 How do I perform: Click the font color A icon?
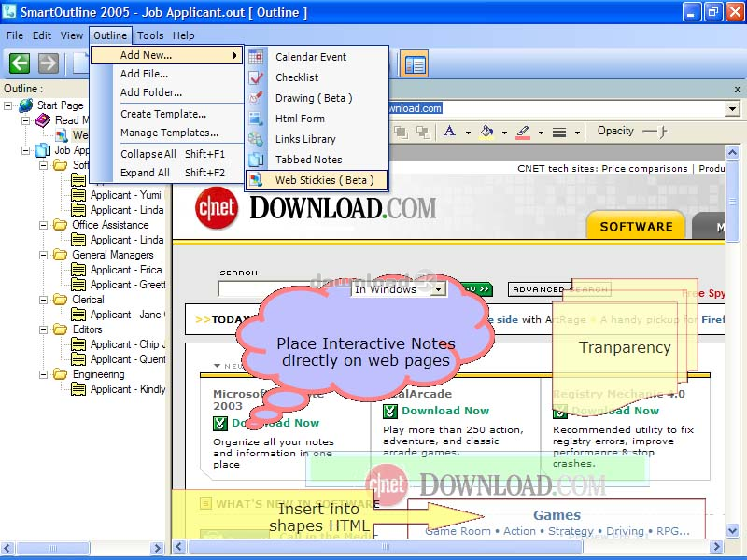(449, 131)
